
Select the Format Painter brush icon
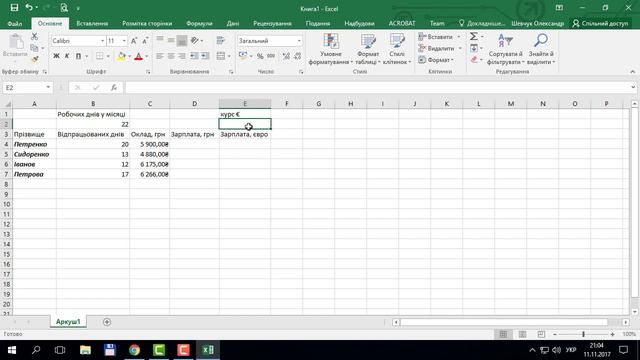34,60
